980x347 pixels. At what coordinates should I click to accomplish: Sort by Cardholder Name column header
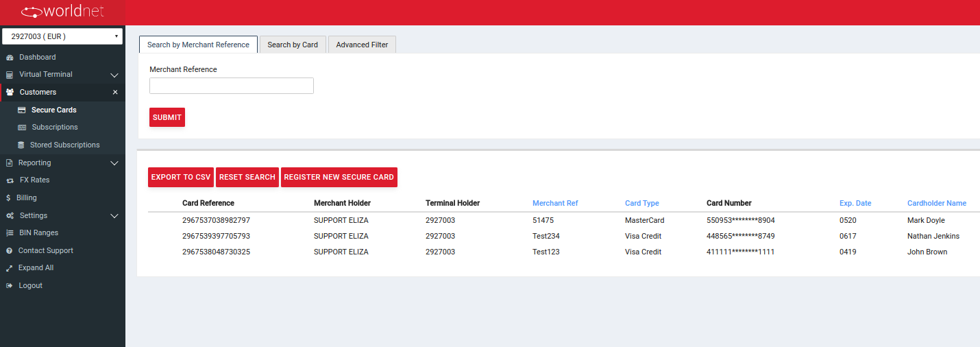pyautogui.click(x=937, y=203)
